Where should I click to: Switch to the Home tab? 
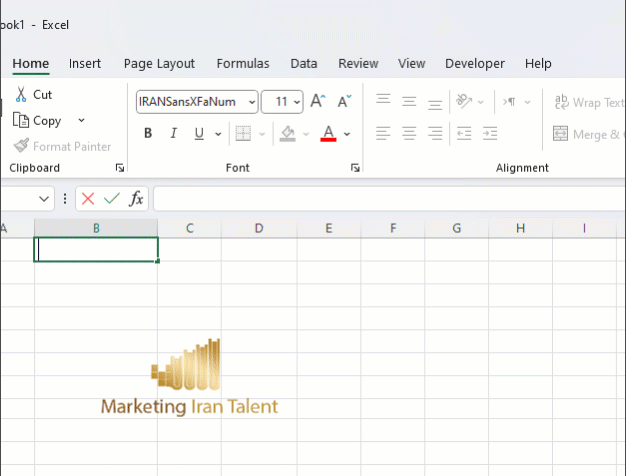pyautogui.click(x=31, y=64)
